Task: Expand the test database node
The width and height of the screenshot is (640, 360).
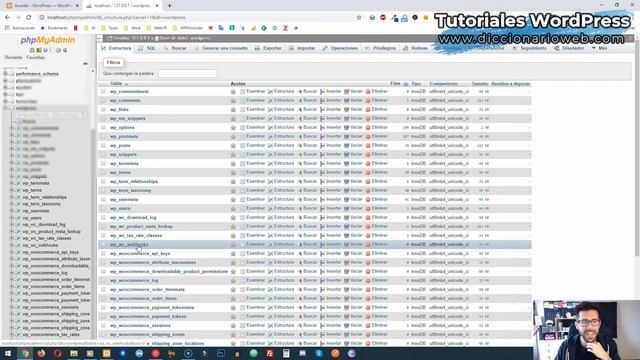Action: tap(5, 94)
